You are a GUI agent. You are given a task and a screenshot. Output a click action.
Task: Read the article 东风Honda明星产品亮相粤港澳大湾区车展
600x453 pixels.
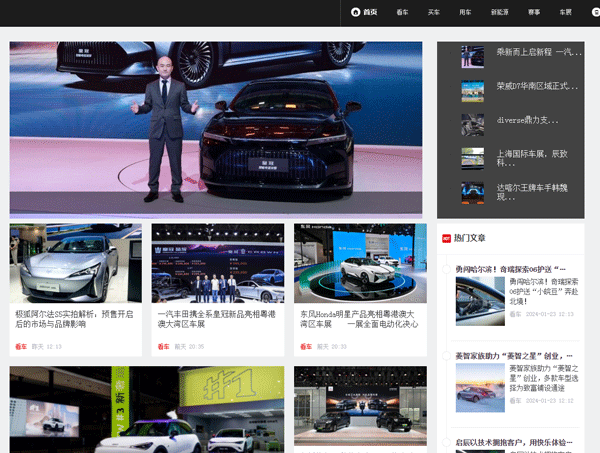[x=359, y=319]
